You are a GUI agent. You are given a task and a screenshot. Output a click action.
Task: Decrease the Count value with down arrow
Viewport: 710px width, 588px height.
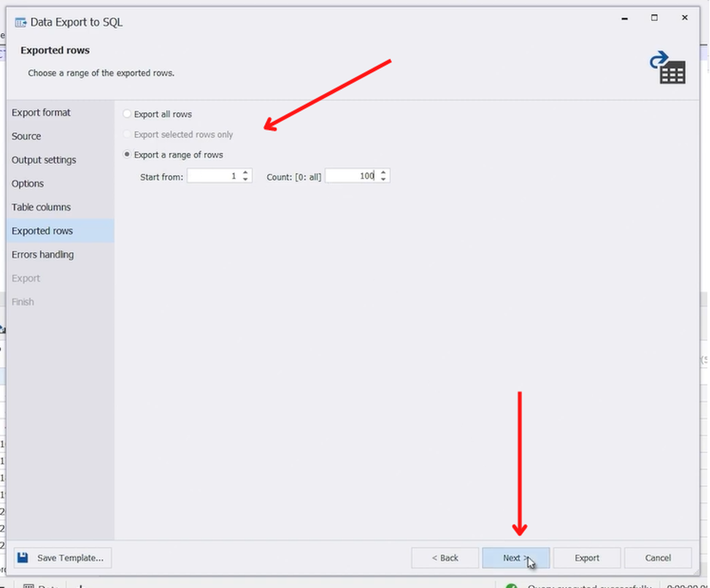point(383,179)
